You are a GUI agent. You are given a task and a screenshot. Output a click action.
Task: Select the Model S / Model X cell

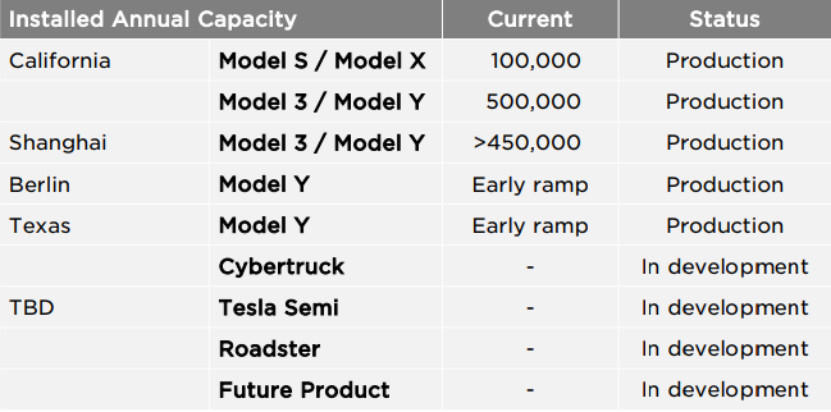click(x=322, y=61)
